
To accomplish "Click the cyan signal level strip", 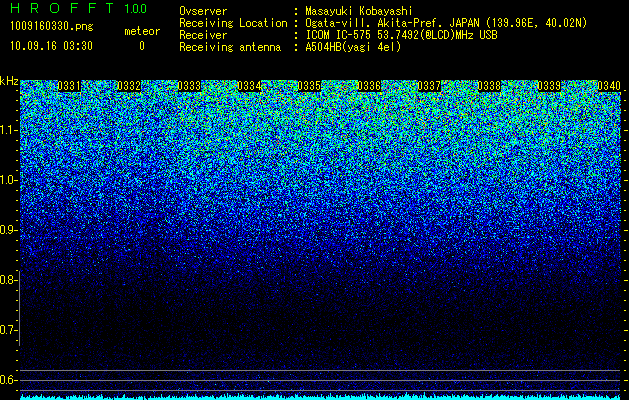I will click(x=321, y=397).
